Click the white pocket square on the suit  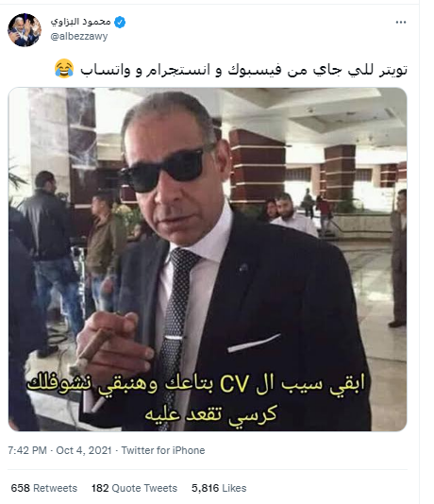pyautogui.click(x=254, y=343)
